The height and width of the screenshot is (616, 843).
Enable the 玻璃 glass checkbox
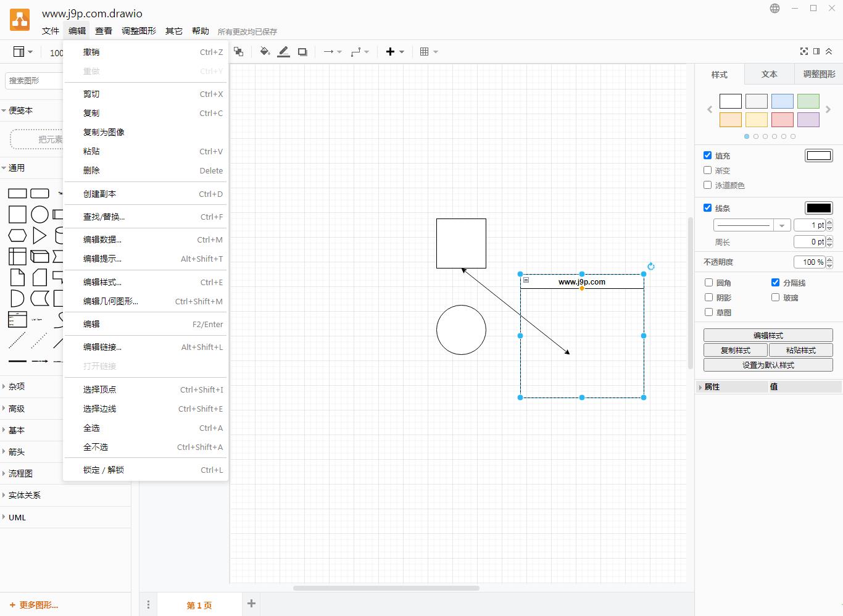[x=776, y=298]
